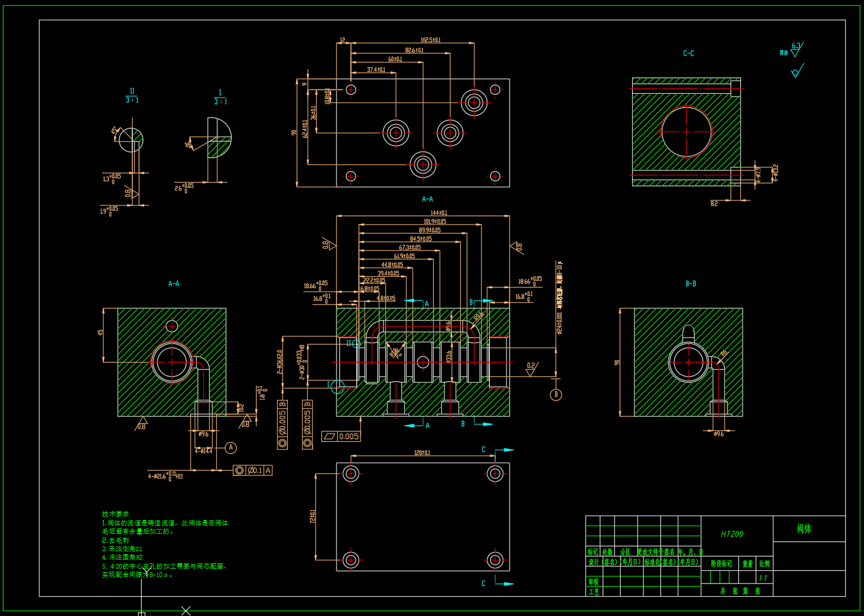Select the C-C section view label

[689, 53]
